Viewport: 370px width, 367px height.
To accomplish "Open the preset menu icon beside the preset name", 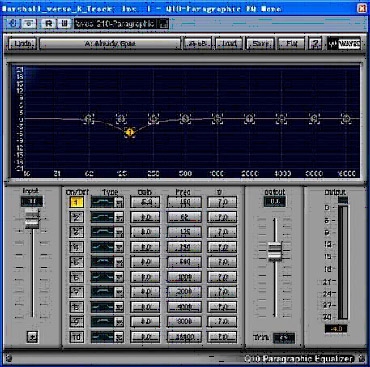I will pyautogui.click(x=164, y=24).
